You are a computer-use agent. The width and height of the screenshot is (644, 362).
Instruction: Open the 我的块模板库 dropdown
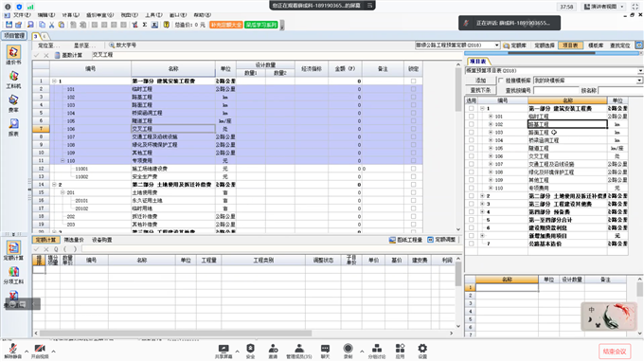pos(639,81)
